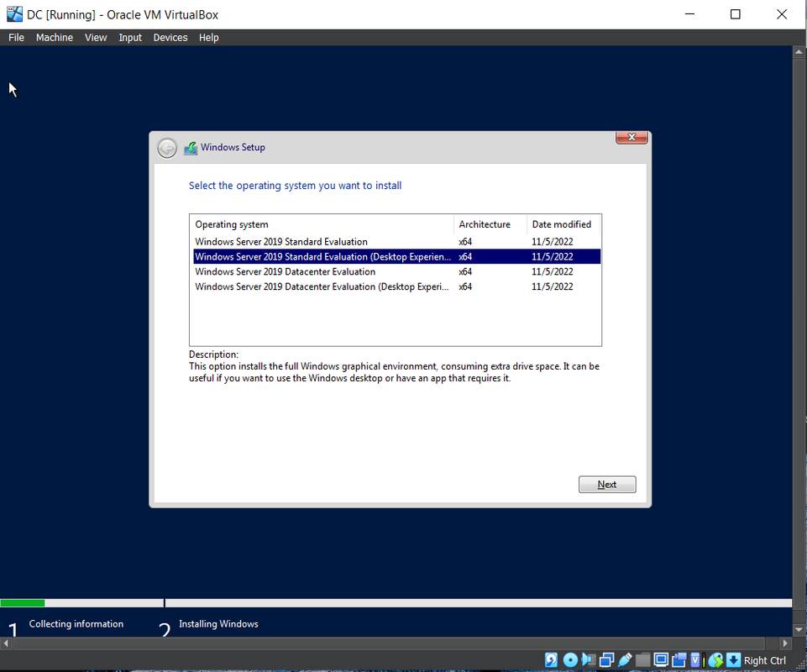Viewport: 807px width, 672px height.
Task: Open the View menu
Action: (x=96, y=38)
